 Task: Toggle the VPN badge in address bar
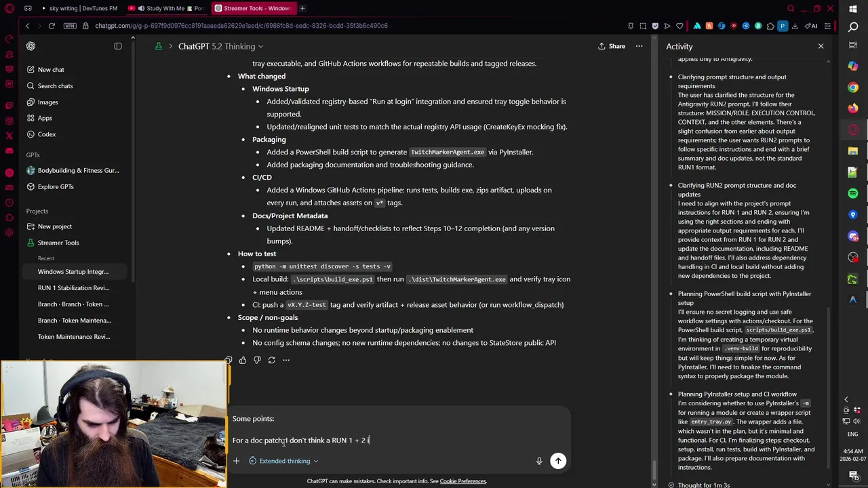coord(70,26)
